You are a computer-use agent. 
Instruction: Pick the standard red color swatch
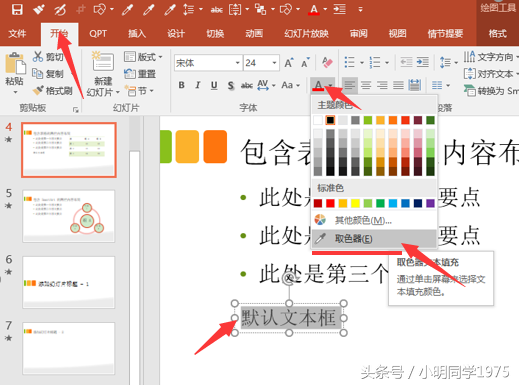(x=330, y=203)
